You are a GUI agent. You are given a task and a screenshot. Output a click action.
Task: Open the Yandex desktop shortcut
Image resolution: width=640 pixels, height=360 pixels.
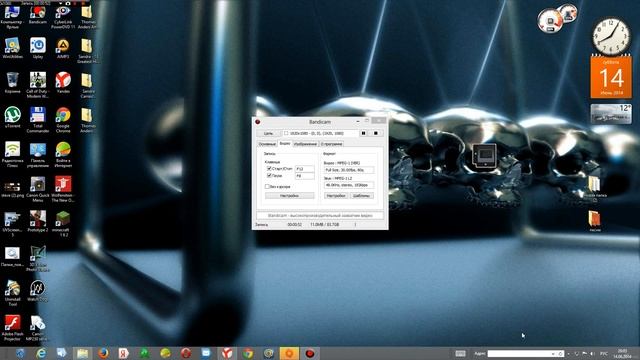pos(63,83)
